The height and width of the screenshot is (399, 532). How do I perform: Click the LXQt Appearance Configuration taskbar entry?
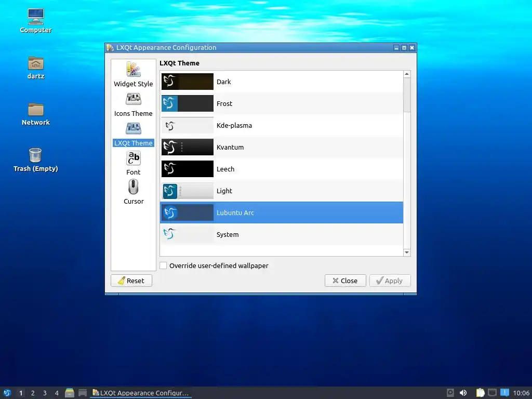coord(141,393)
